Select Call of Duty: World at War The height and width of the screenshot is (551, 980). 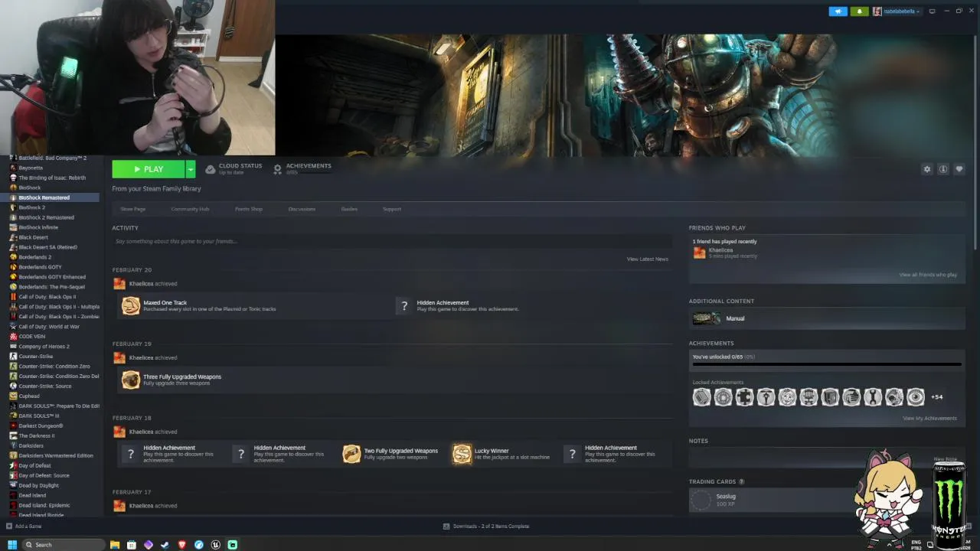[49, 327]
